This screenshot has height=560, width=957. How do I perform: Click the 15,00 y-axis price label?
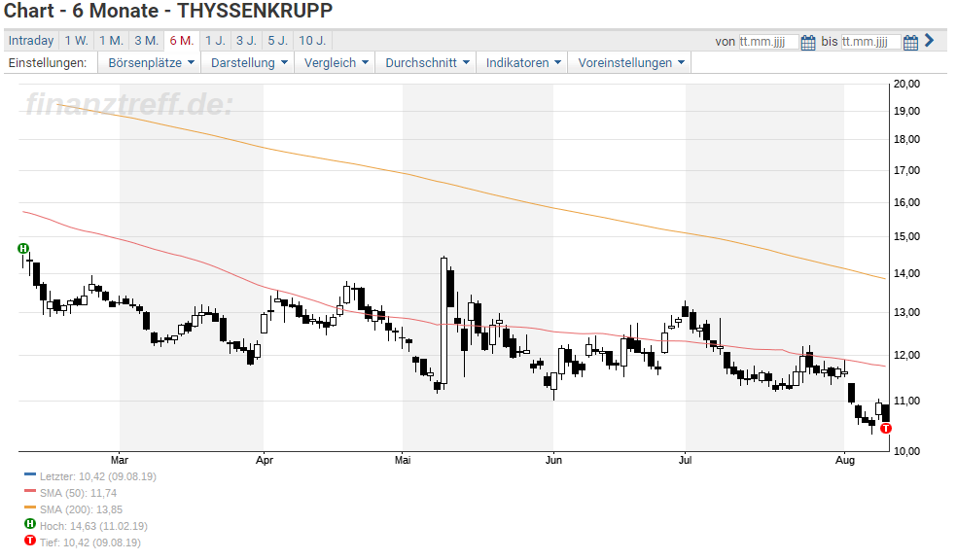[906, 236]
